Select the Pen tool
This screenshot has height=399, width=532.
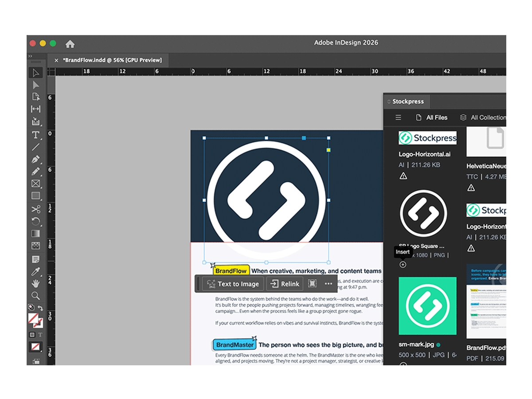pyautogui.click(x=36, y=159)
